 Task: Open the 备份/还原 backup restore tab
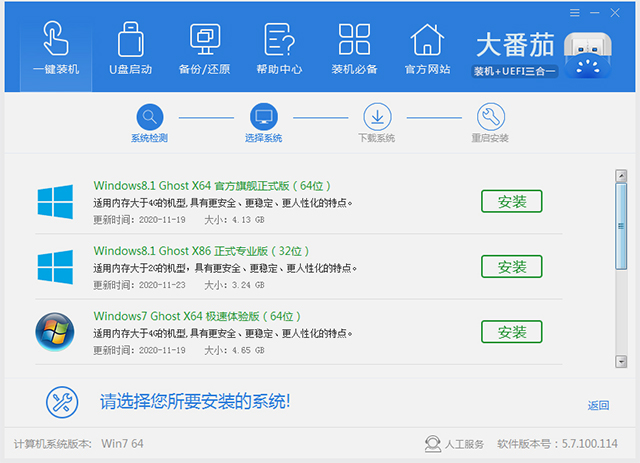tap(204, 50)
